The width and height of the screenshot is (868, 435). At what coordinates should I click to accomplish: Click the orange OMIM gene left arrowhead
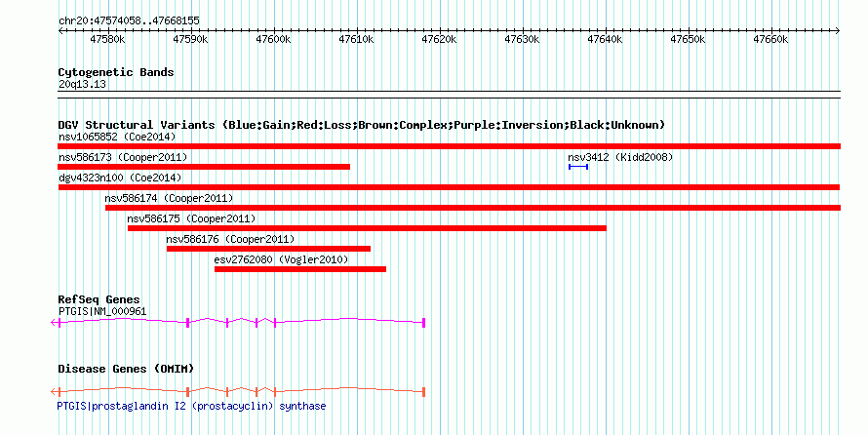(x=54, y=391)
